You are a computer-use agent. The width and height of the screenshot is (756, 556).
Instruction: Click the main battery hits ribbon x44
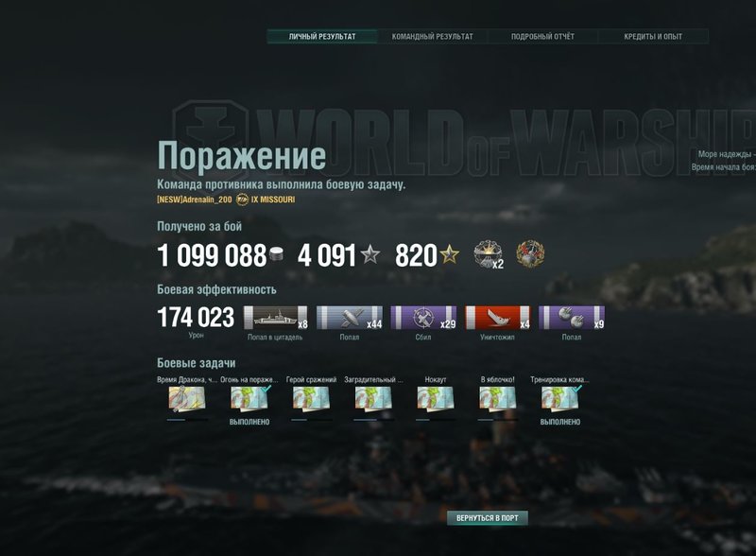350,318
